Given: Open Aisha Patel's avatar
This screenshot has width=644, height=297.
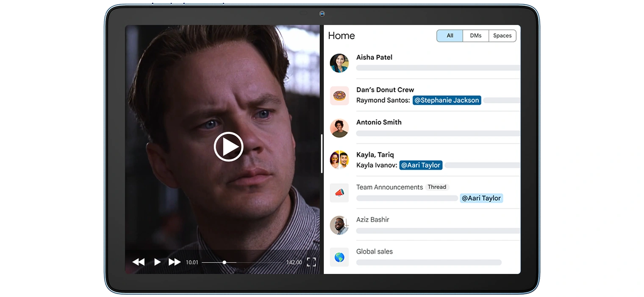Looking at the screenshot, I should [x=339, y=63].
